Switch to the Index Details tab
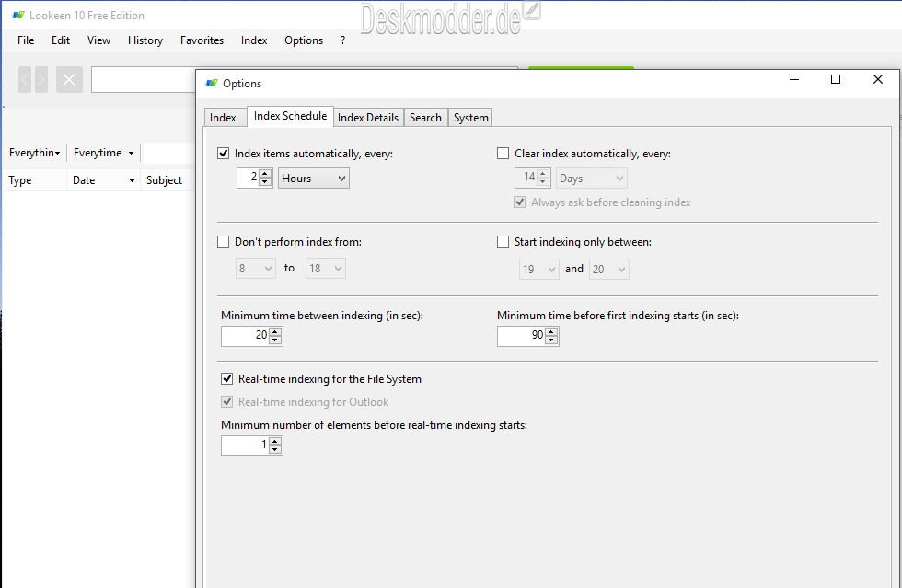902x588 pixels. [x=368, y=118]
